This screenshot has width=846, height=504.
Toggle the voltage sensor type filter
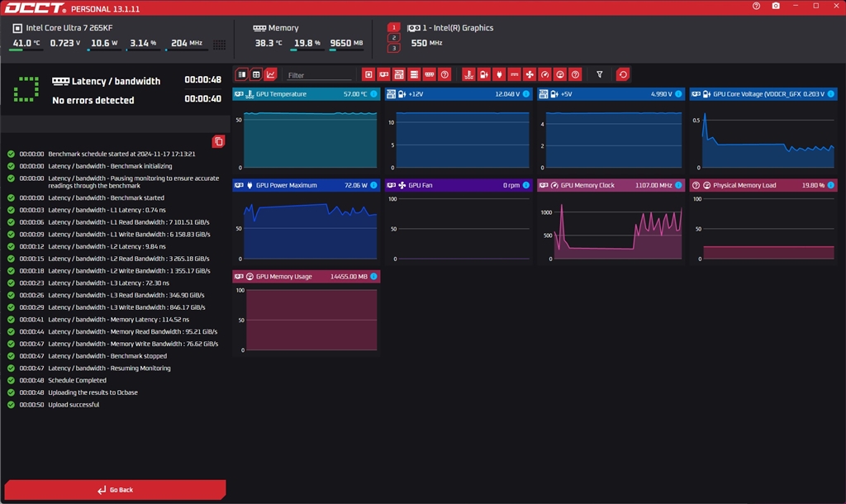click(484, 74)
